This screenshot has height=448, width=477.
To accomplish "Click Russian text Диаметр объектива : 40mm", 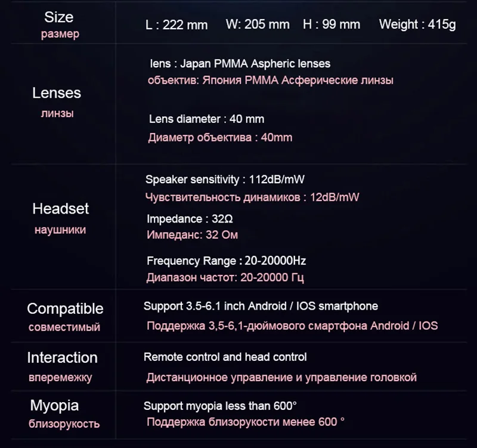I will coord(220,138).
